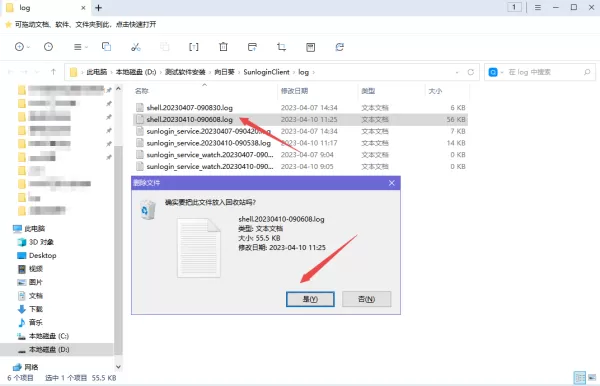Click the address bar refresh icon
The image size is (600, 386).
pos(471,72)
